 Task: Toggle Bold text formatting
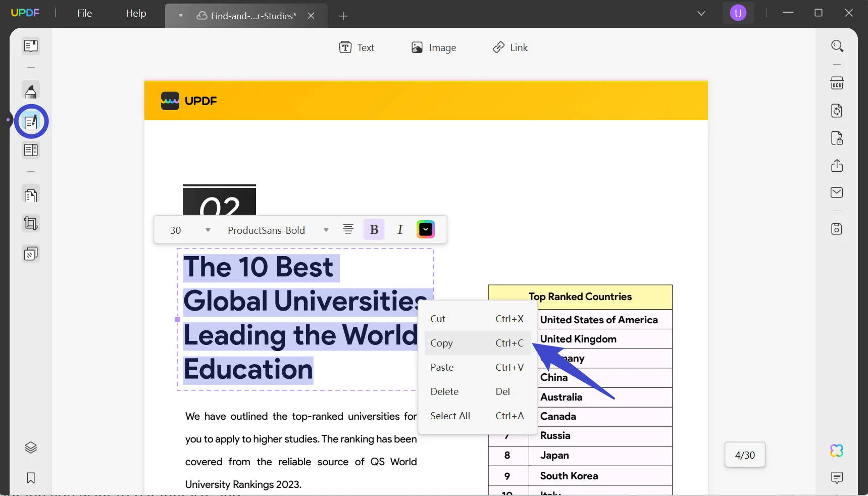point(374,230)
